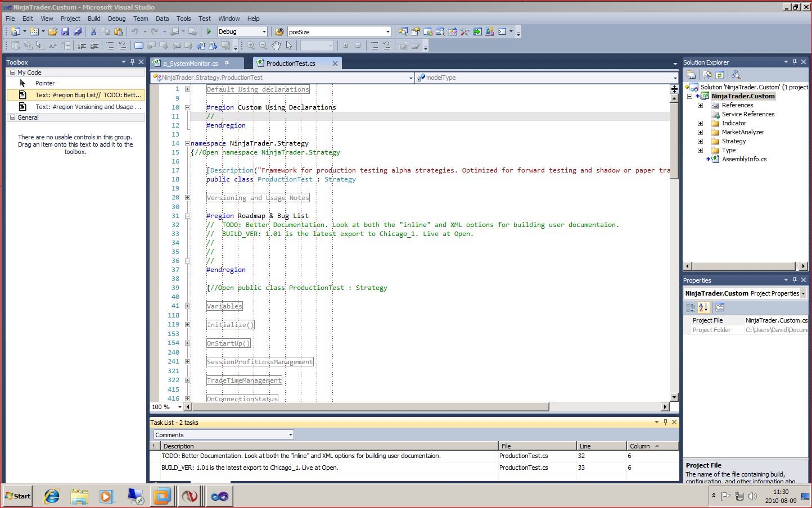
Task: Click the Property Pages icon in Properties
Action: coord(720,307)
